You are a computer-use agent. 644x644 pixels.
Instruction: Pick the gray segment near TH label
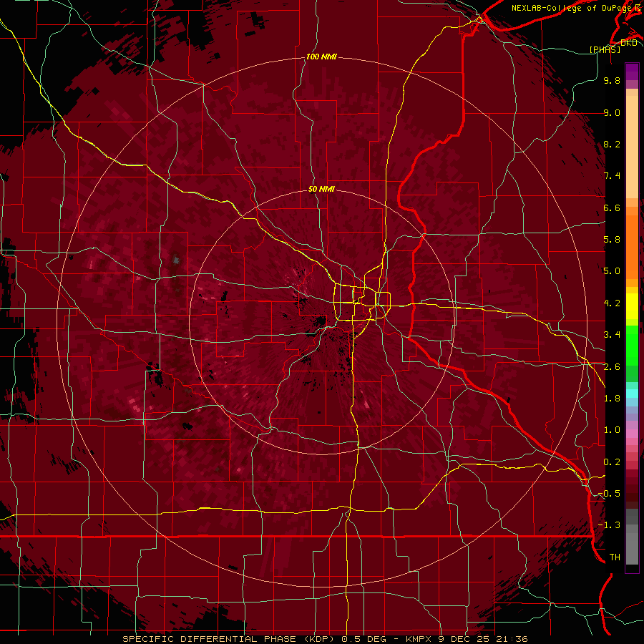tap(632, 548)
